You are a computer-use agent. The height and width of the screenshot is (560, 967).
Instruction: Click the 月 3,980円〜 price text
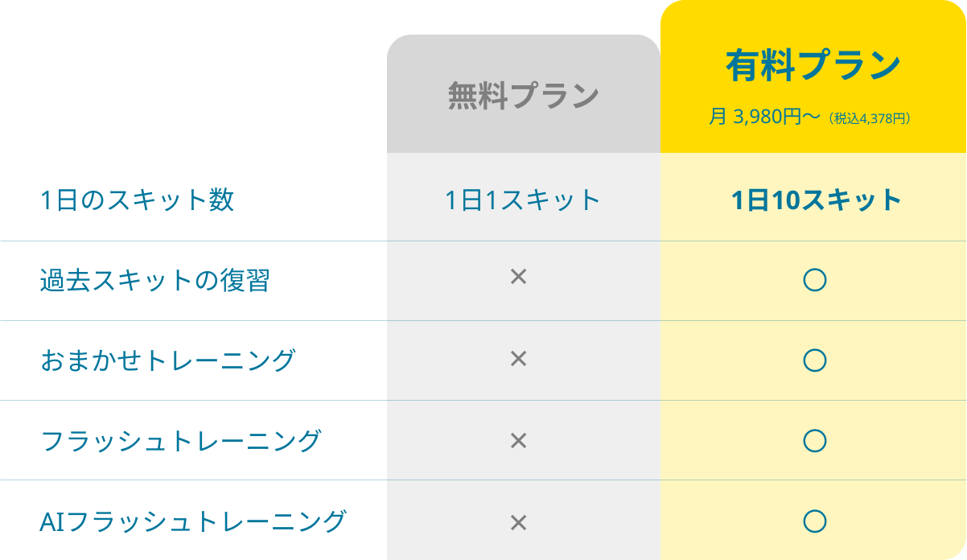763,117
